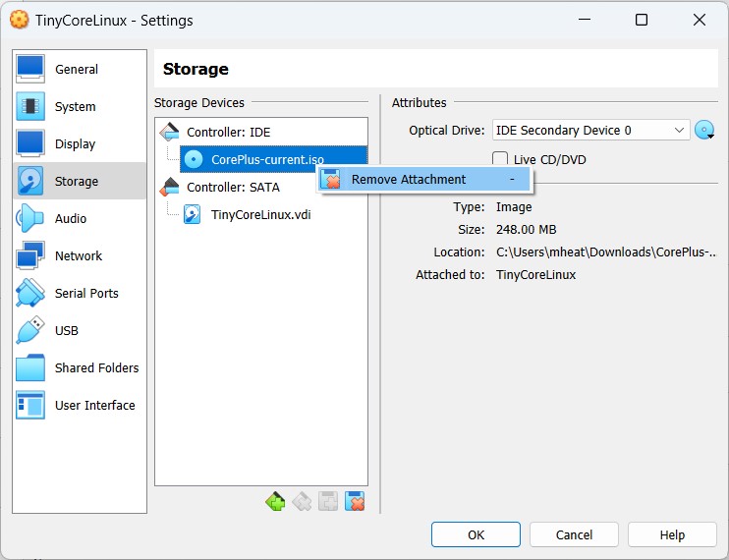Click the remove attachment toolbar icon
Screen dimensions: 729x560
tap(355, 501)
